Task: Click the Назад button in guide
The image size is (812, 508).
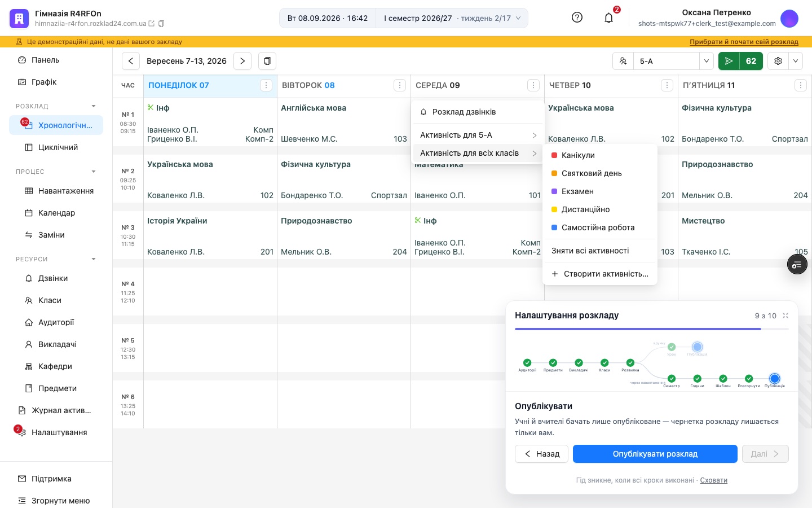Action: (x=541, y=454)
